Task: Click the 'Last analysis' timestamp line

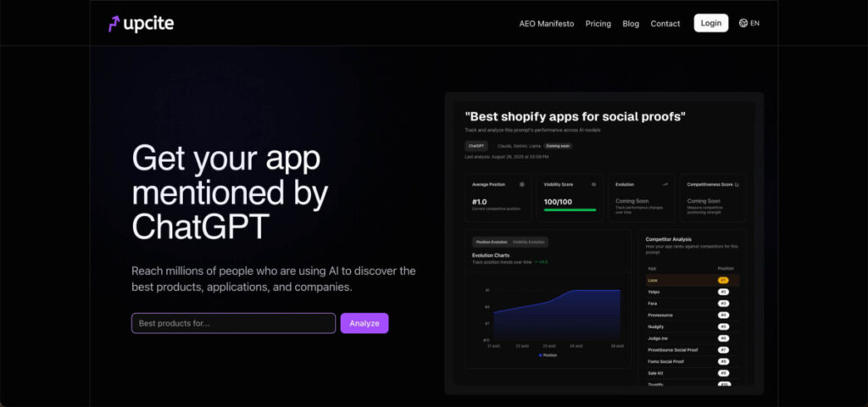Action: click(507, 157)
